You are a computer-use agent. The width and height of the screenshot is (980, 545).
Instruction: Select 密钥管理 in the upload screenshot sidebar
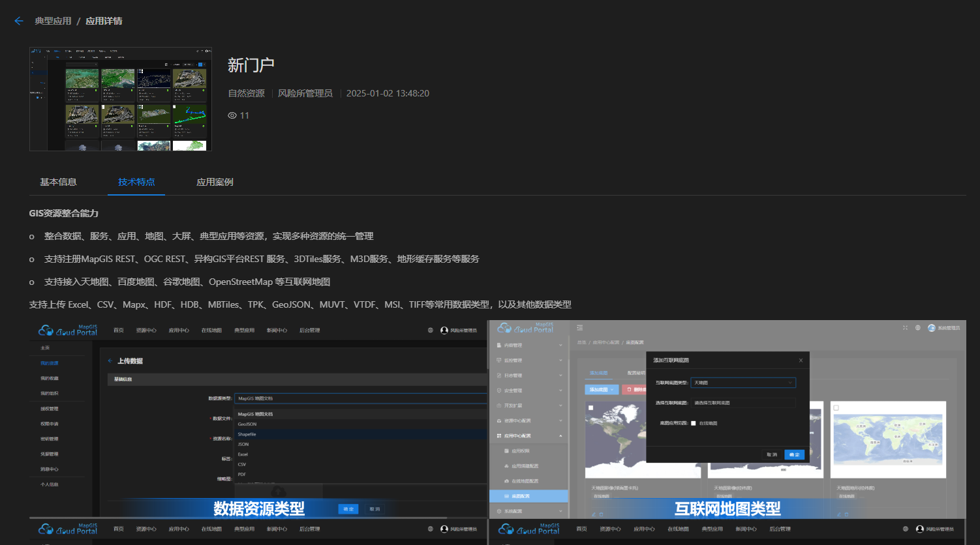coord(50,439)
